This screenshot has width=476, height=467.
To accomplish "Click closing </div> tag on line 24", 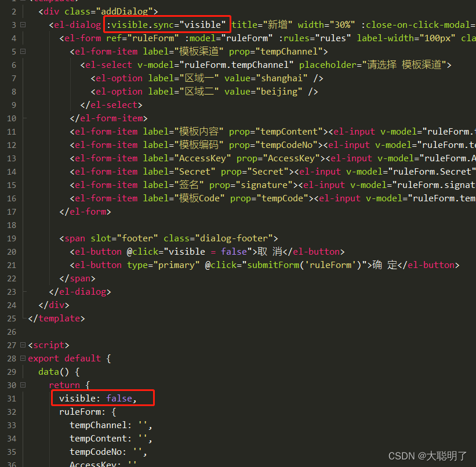I will point(54,305).
